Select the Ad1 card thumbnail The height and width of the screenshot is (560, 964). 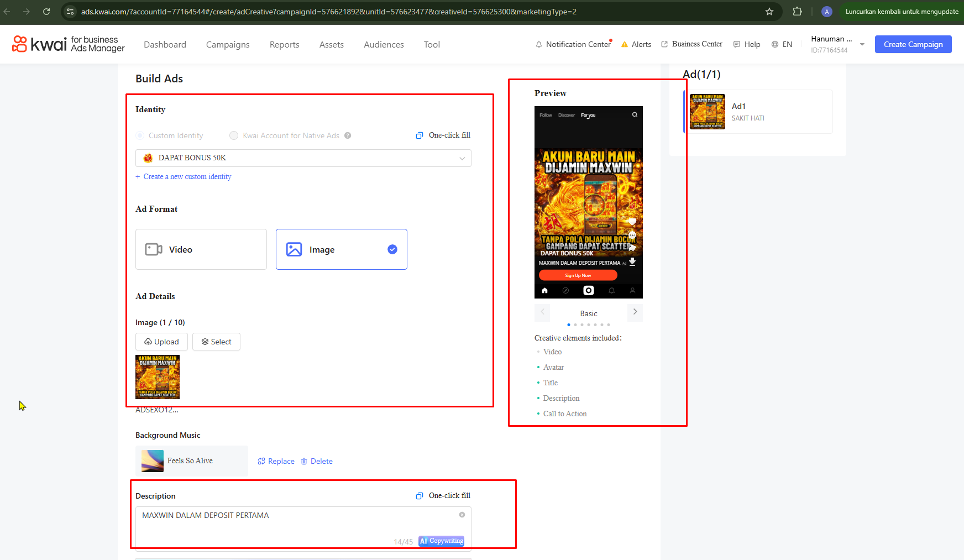click(708, 112)
